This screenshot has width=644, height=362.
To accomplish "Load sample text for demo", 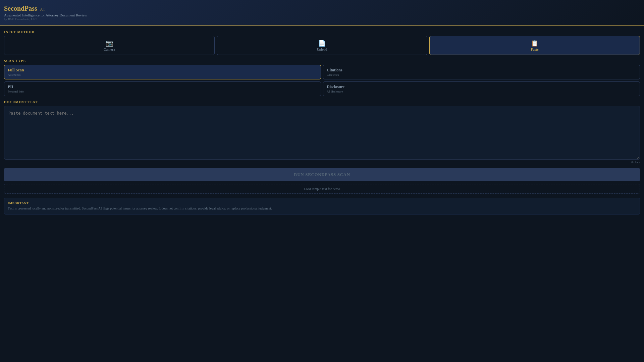I will (x=322, y=189).
